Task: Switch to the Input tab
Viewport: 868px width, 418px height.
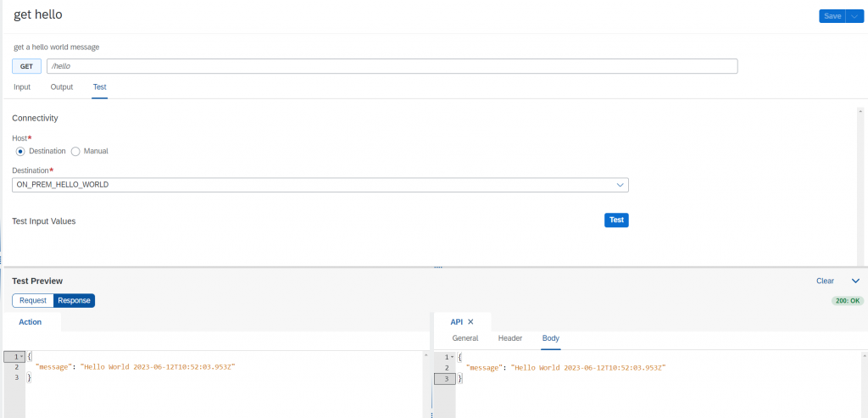Action: [22, 87]
